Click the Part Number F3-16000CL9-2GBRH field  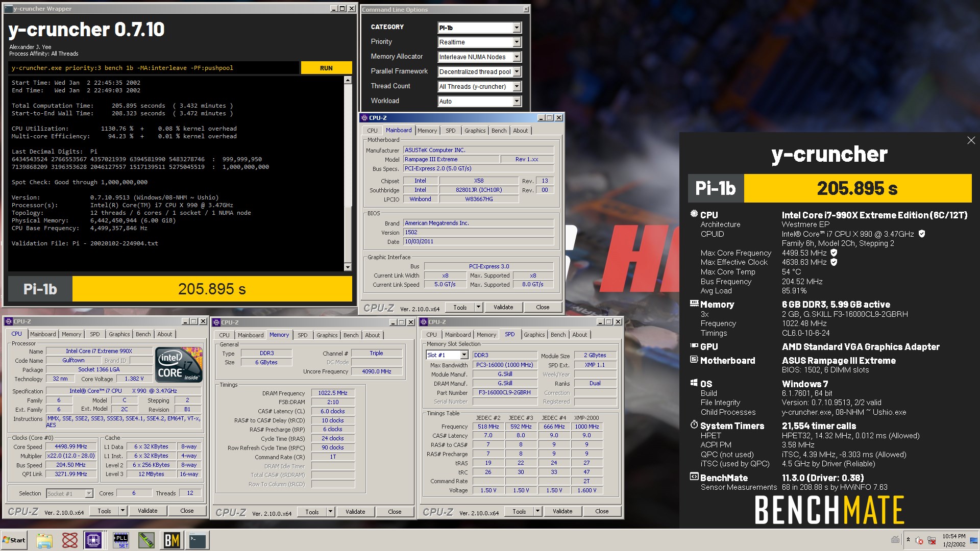tap(504, 392)
